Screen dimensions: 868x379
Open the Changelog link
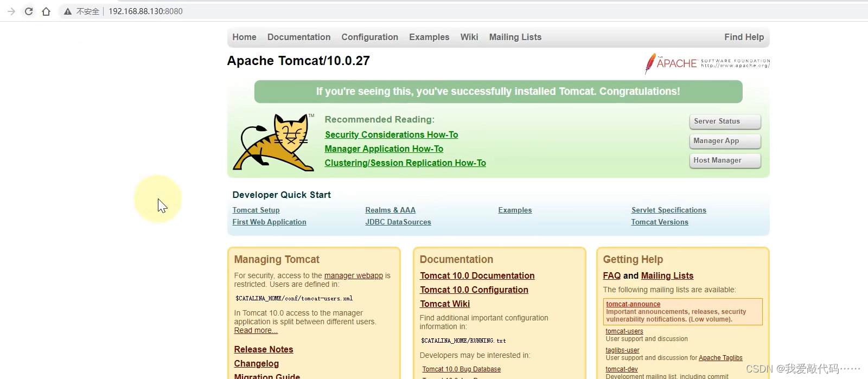(x=256, y=363)
